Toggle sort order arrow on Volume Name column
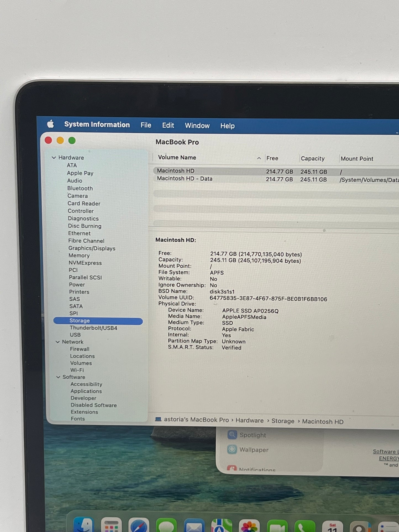Screen dimensions: 399x532 click(259, 158)
